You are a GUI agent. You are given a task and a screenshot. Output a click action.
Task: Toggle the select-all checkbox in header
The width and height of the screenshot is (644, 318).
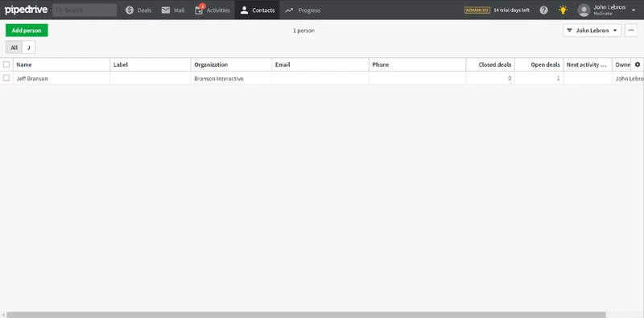pos(6,64)
